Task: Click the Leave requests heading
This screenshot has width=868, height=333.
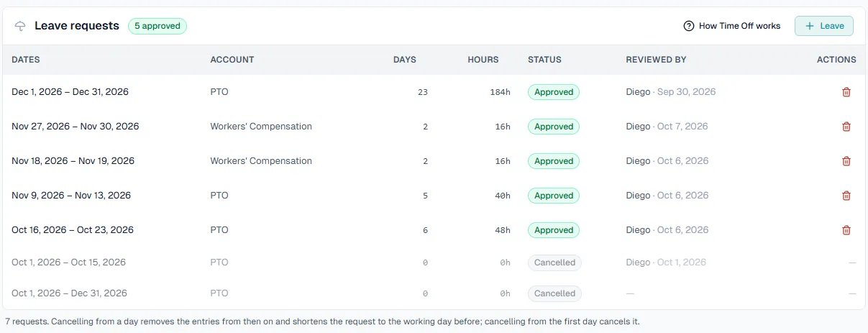Action: click(77, 26)
